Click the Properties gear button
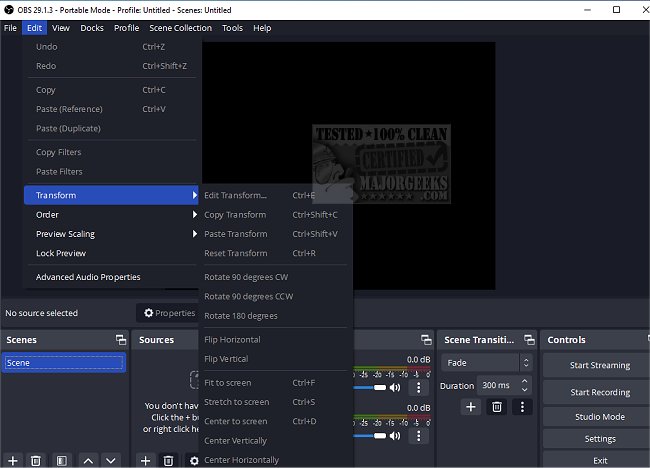 pos(169,313)
